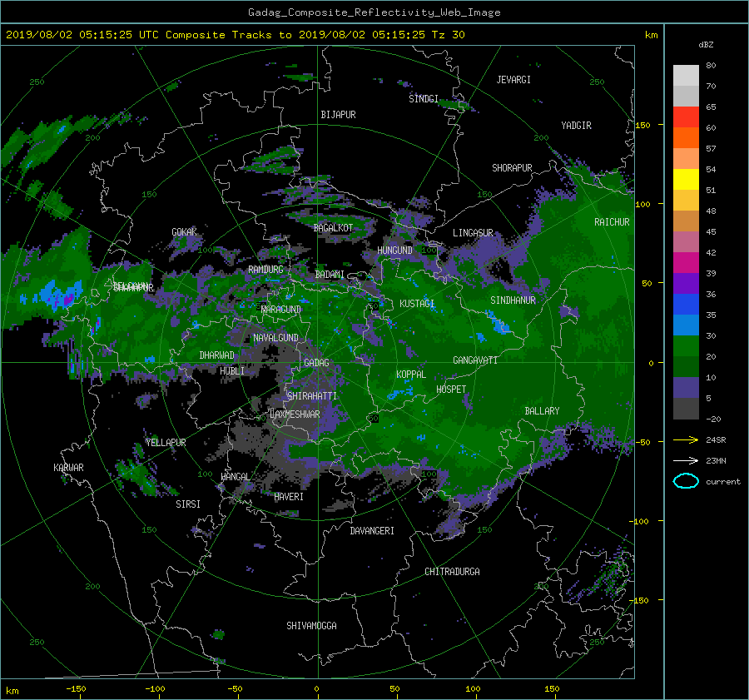Click the BAGALKOT city label

pos(333,228)
